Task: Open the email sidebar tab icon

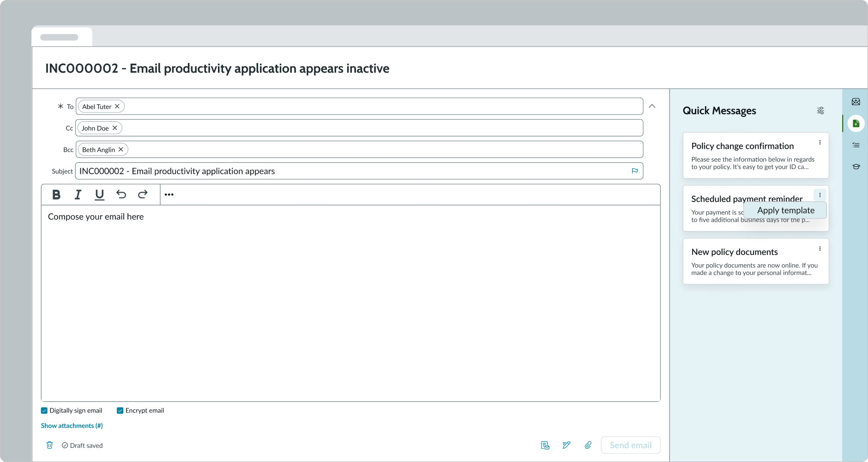Action: tap(856, 102)
